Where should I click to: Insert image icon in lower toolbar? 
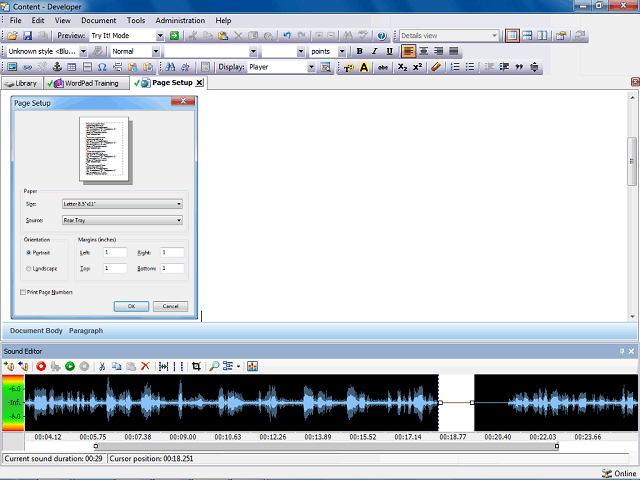(12, 67)
